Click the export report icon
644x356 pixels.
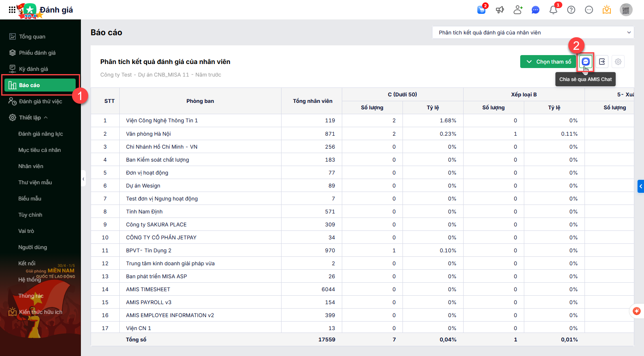(602, 62)
